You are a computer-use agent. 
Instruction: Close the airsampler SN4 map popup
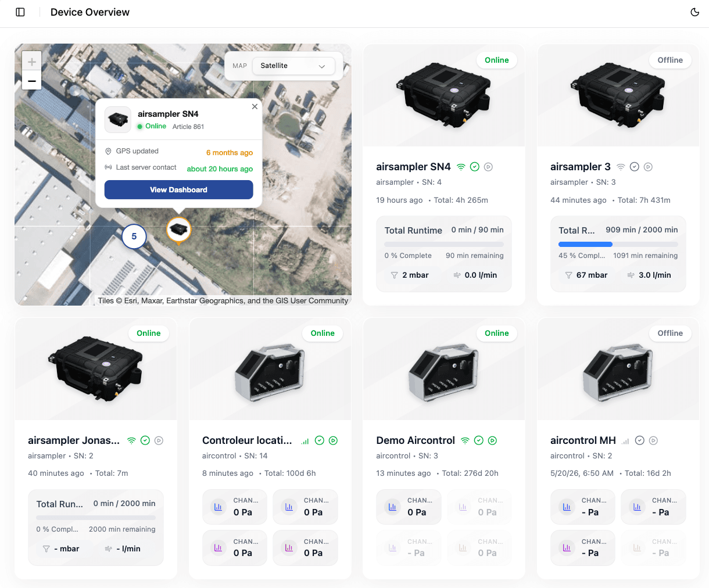[x=255, y=106]
